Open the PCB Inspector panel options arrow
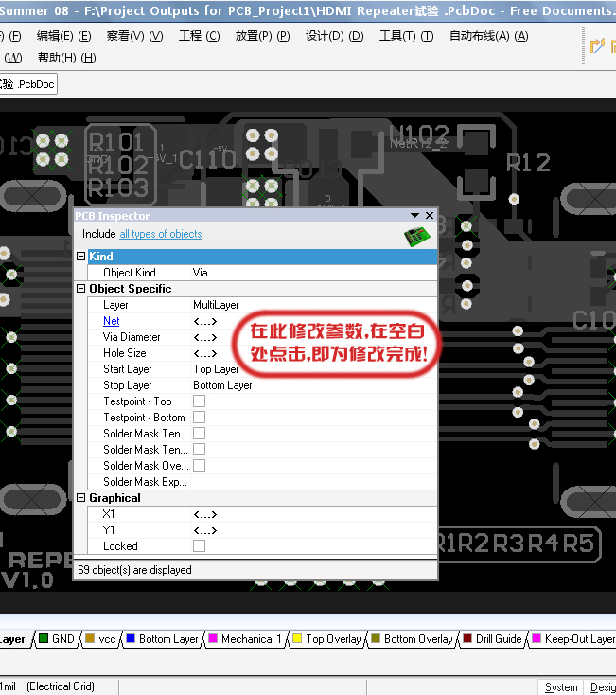616x695 pixels. [x=415, y=216]
